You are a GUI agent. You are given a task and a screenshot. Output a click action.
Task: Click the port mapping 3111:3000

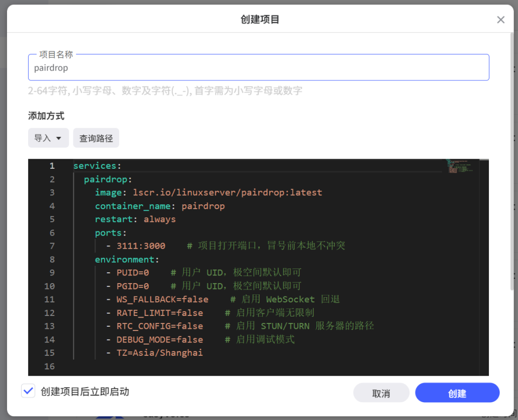pyautogui.click(x=141, y=246)
